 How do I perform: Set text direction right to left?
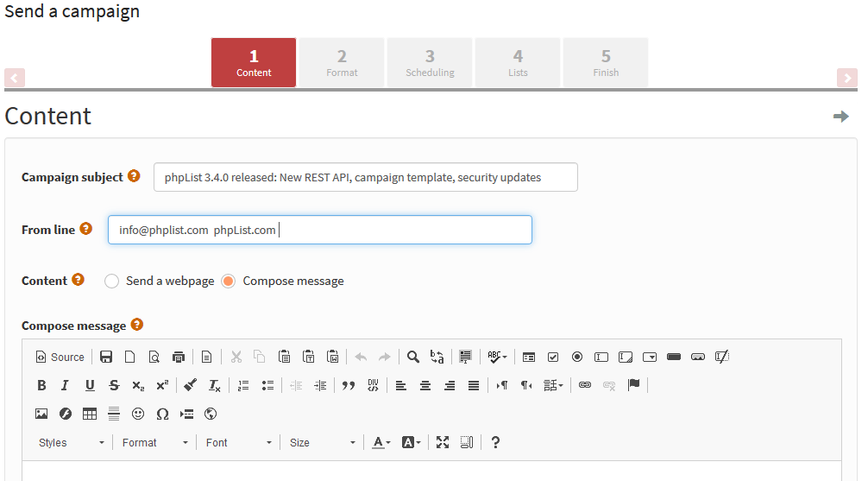click(526, 385)
